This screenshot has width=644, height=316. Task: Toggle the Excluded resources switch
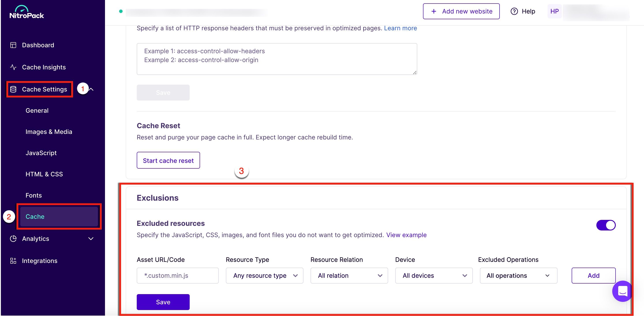click(606, 225)
